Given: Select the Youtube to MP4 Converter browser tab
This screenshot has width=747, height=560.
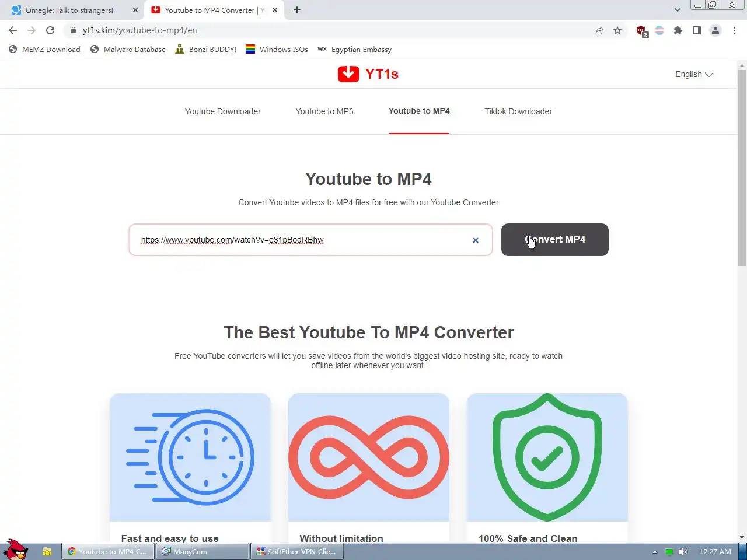Looking at the screenshot, I should click(x=214, y=10).
